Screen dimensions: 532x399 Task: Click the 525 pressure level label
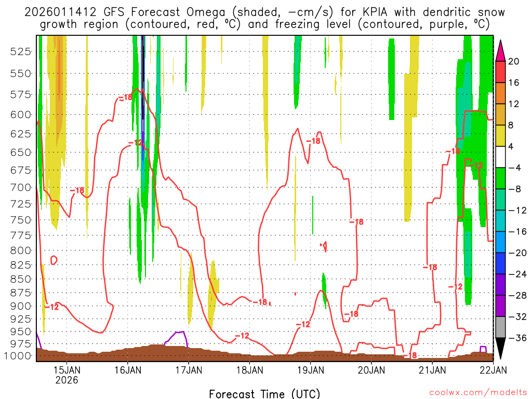(x=21, y=52)
